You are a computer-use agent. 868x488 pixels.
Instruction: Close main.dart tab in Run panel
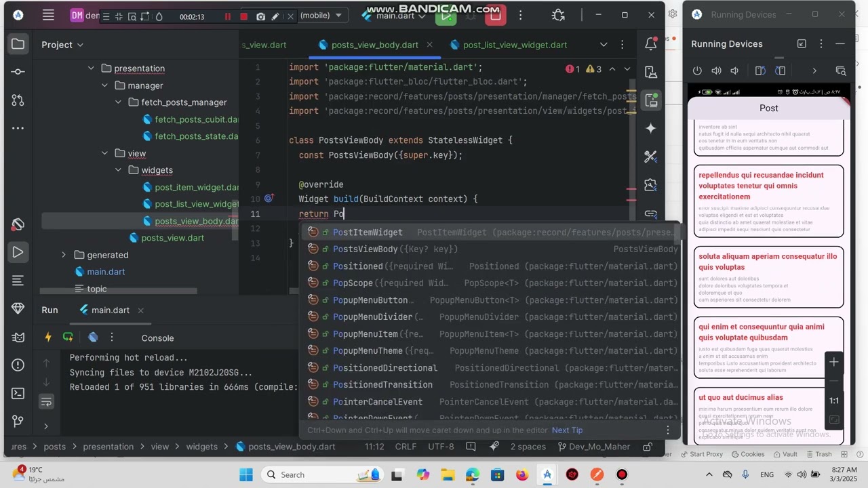140,310
